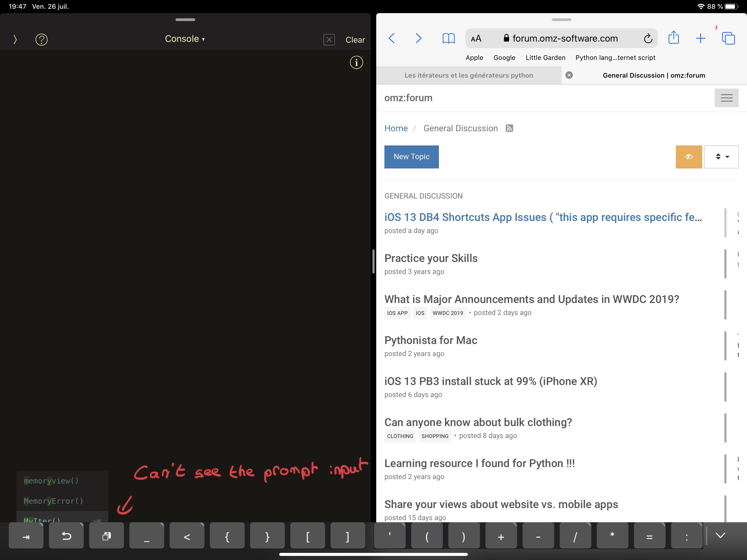Open the topic sort dropdown
Image resolution: width=747 pixels, height=560 pixels.
(x=721, y=157)
